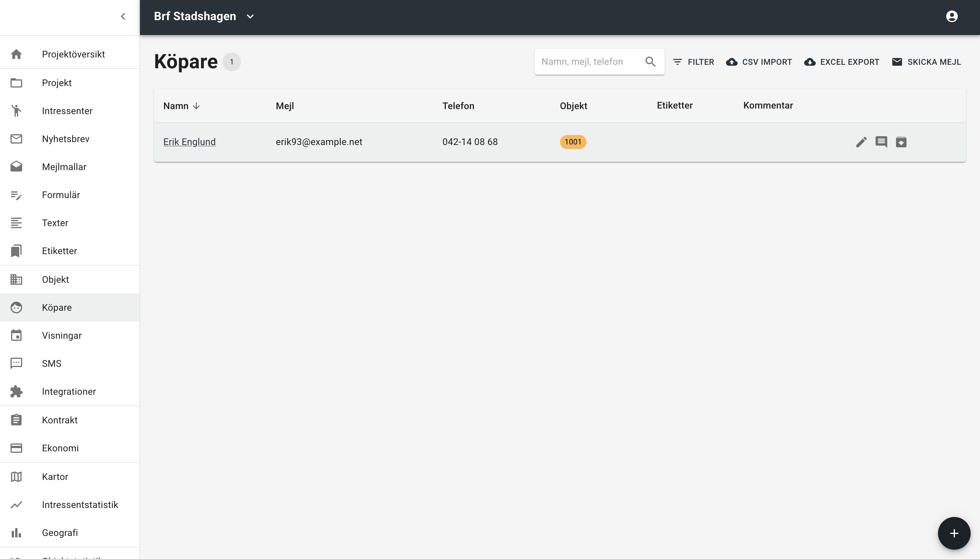The image size is (980, 559).
Task: Click the phone number 042-14 08 68
Action: [470, 142]
